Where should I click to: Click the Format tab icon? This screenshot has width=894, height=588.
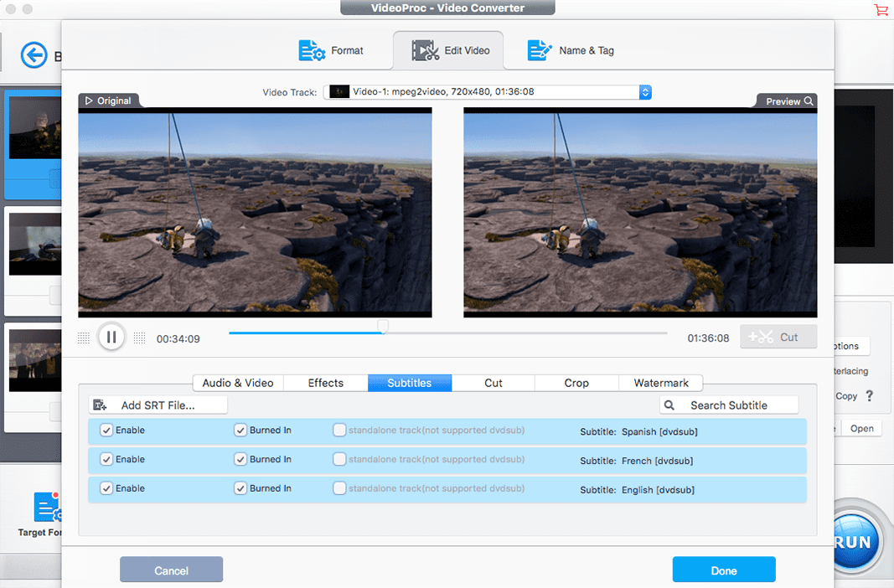312,51
